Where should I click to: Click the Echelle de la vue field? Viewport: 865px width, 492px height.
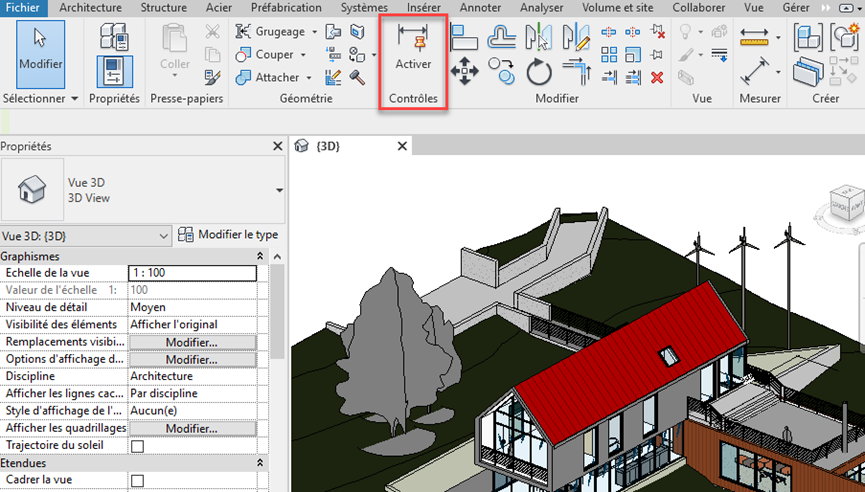pos(192,273)
